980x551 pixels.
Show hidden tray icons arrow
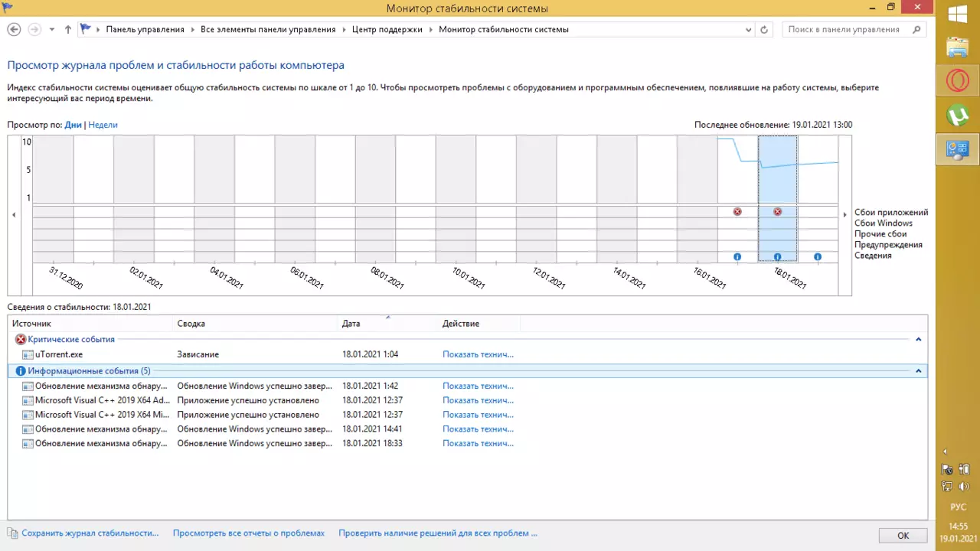point(945,452)
